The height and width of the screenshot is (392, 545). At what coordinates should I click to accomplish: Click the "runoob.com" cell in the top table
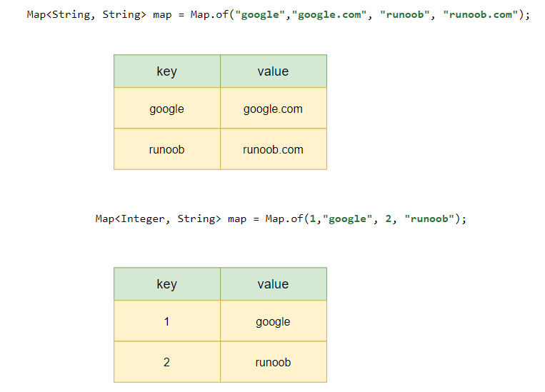click(x=273, y=149)
